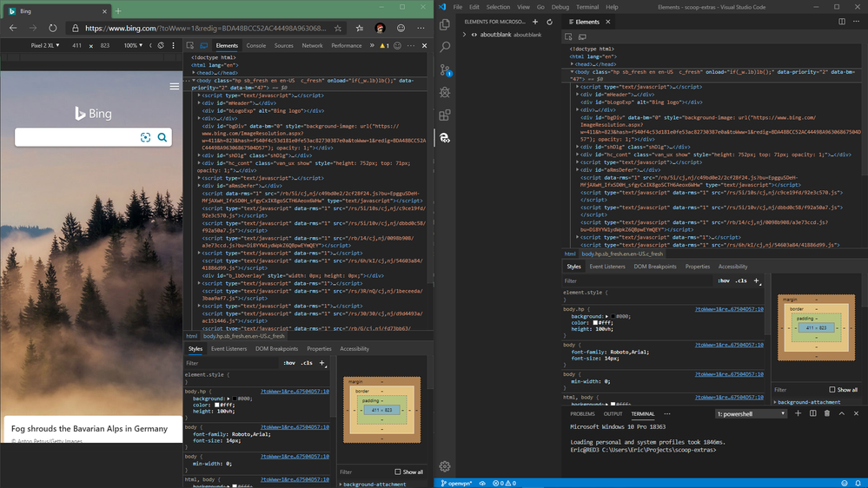Viewport: 868px width, 488px height.
Task: Click Bing visual search camera icon
Action: (146, 137)
